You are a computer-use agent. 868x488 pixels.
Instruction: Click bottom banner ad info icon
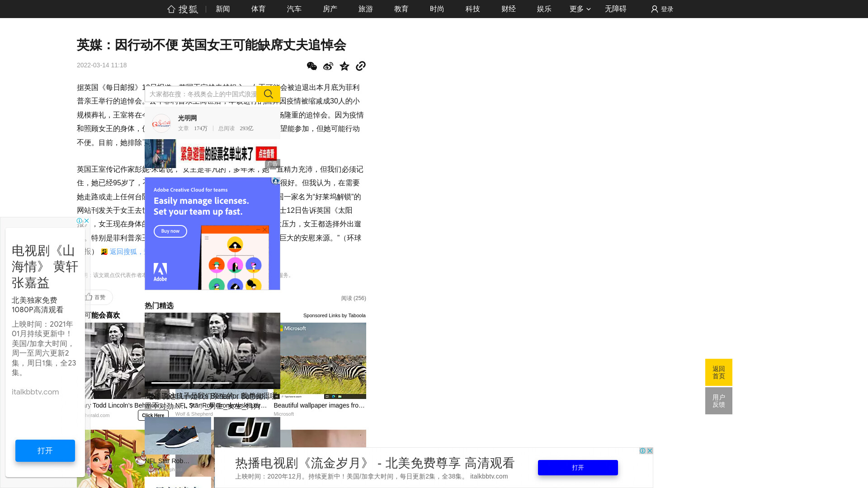coord(642,451)
